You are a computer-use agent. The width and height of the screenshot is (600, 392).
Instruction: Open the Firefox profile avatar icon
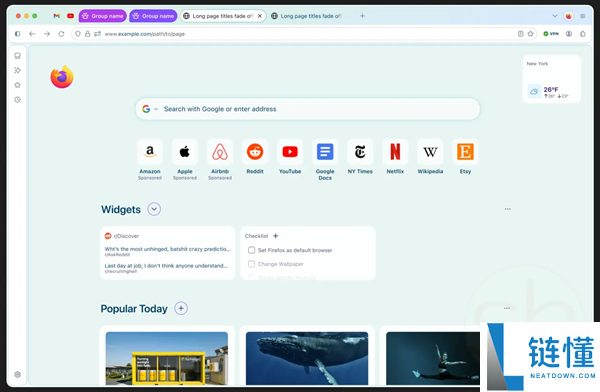[569, 16]
